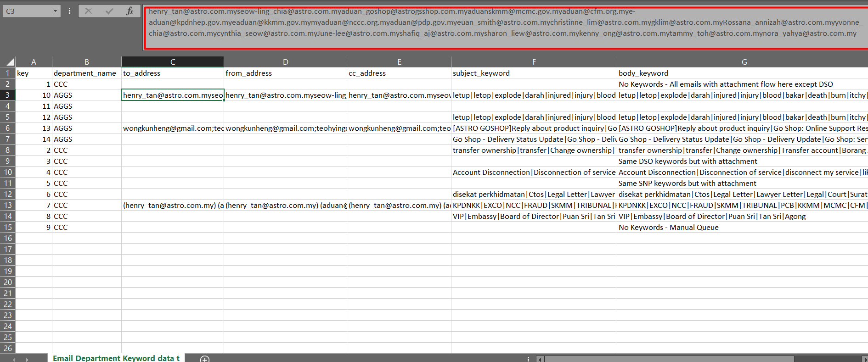Click the 'body_keyword' header cell

(x=743, y=73)
